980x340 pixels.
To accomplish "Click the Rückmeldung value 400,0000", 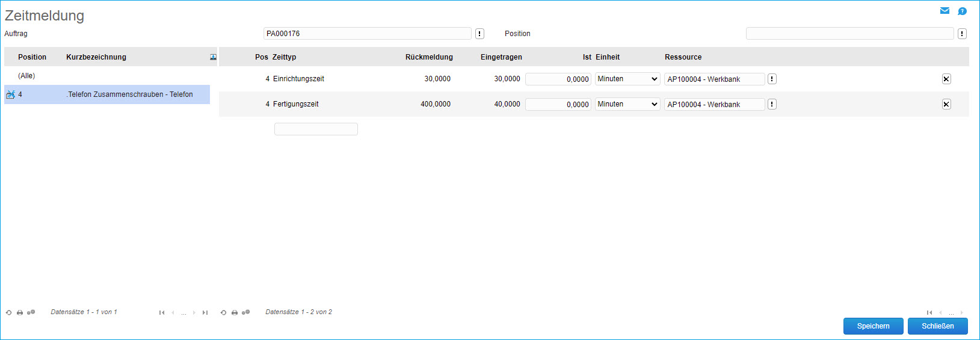I will pos(436,104).
